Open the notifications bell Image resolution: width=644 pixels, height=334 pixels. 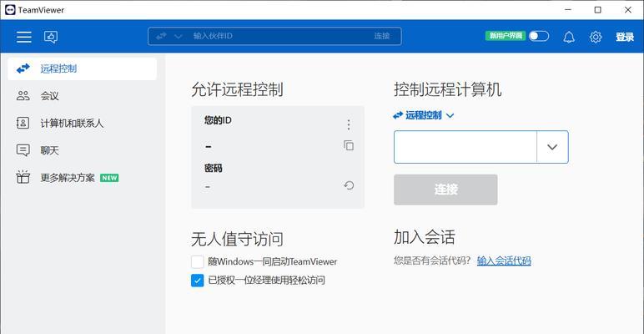click(569, 37)
